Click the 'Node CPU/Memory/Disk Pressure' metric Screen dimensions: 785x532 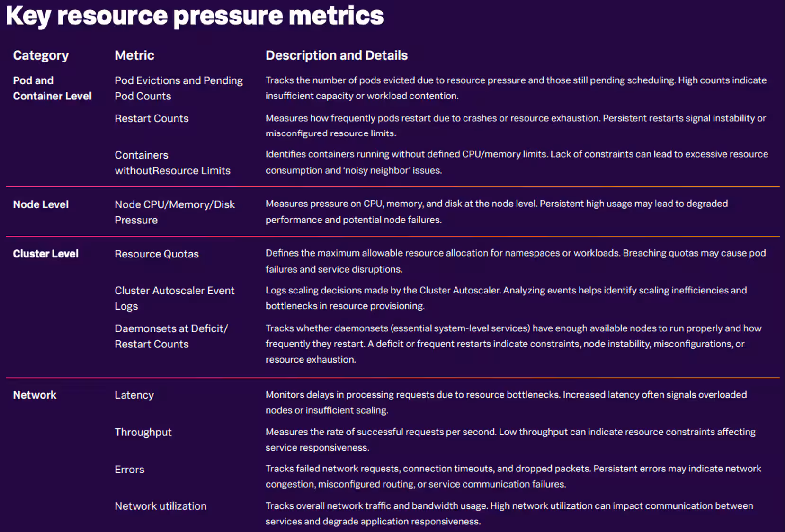coord(174,212)
